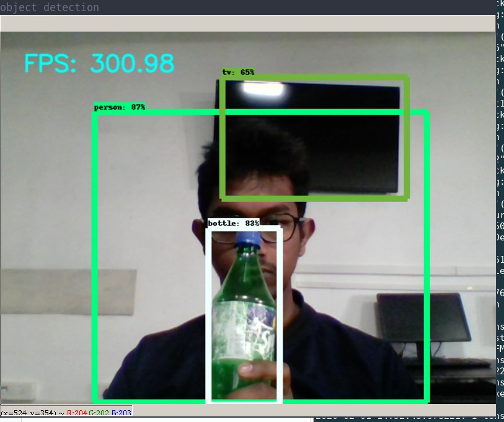Click the light reflection on the TV
Screen dimensions: 504x422
tap(263, 88)
